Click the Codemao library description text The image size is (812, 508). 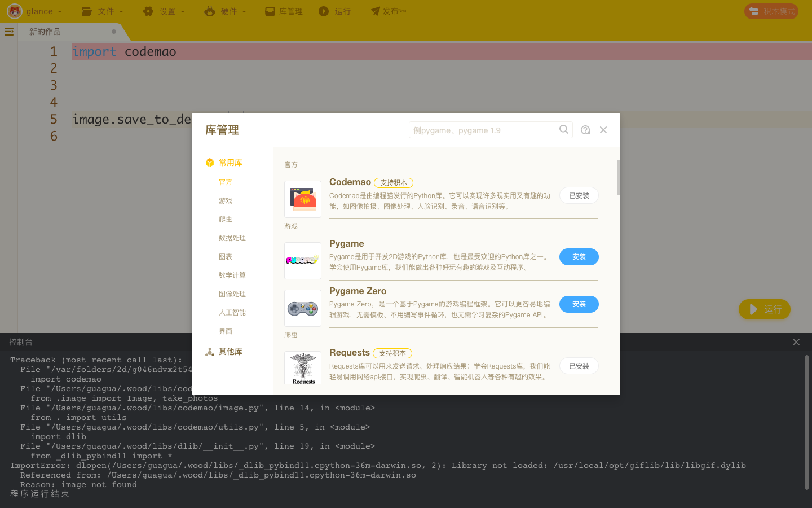point(440,201)
